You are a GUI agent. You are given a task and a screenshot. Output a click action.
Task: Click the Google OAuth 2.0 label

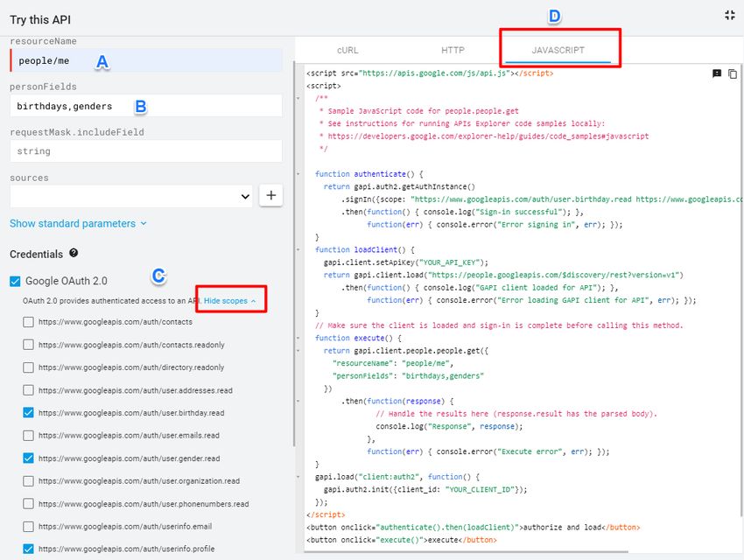(x=67, y=281)
